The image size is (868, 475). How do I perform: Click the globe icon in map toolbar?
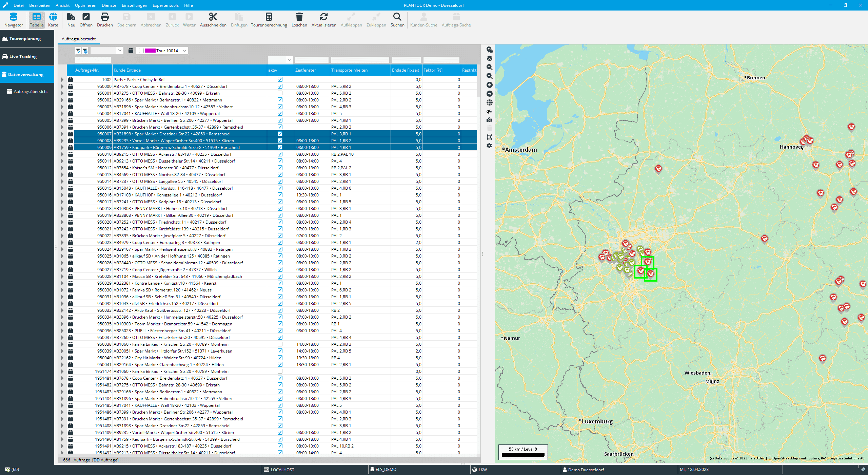(x=489, y=102)
